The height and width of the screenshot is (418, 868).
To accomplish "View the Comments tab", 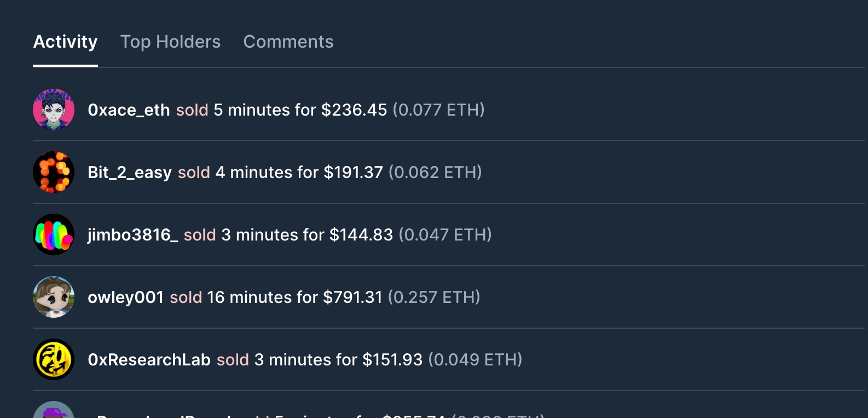I will click(288, 42).
